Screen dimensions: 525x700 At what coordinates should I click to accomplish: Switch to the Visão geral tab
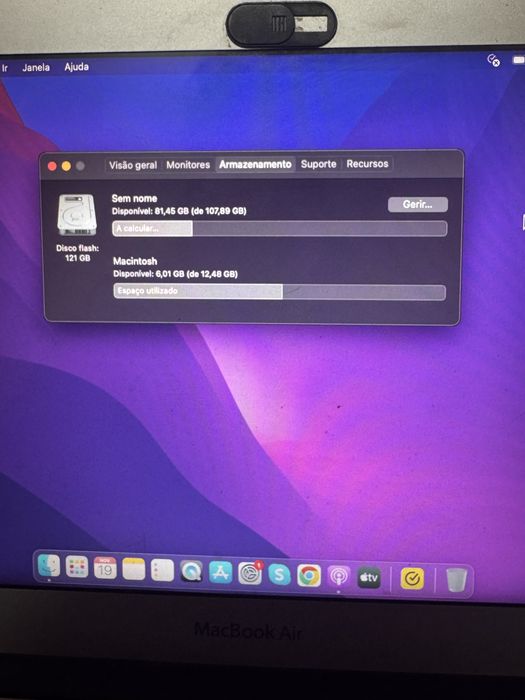pos(133,165)
